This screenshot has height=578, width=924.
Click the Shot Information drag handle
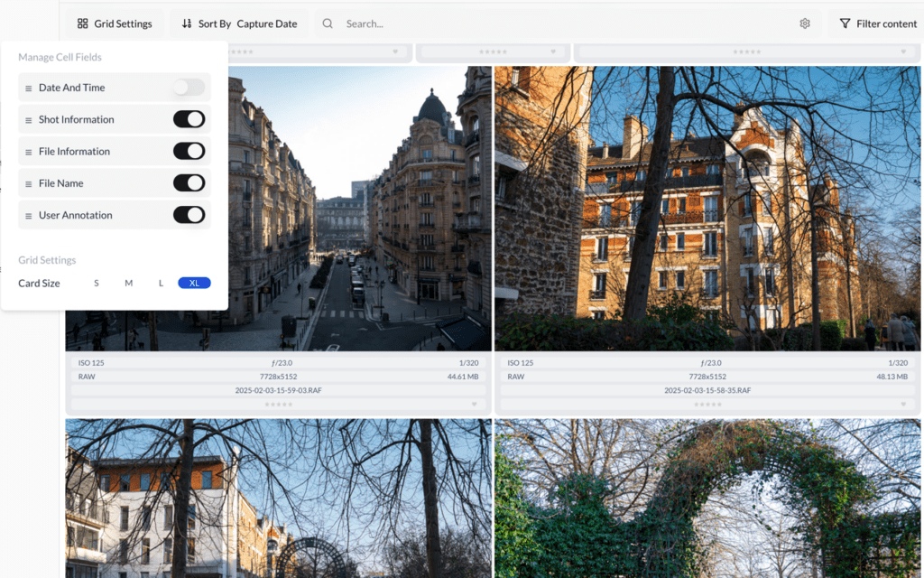(28, 120)
